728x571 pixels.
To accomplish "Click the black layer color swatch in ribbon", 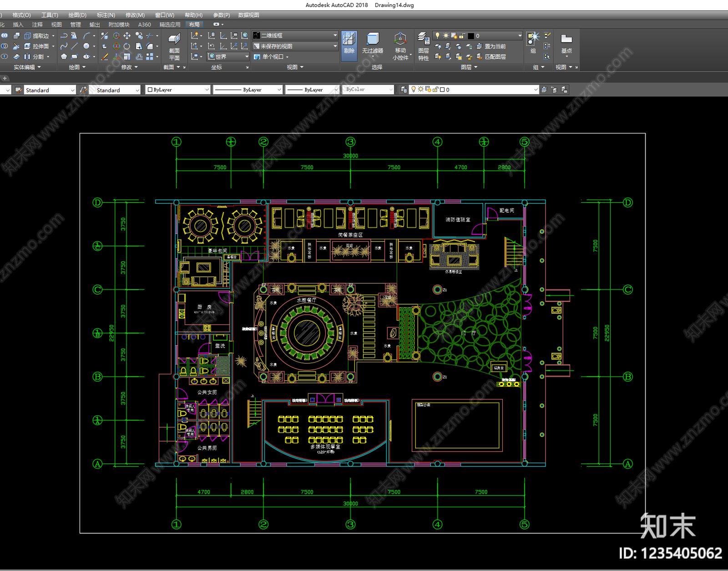I will (x=471, y=36).
